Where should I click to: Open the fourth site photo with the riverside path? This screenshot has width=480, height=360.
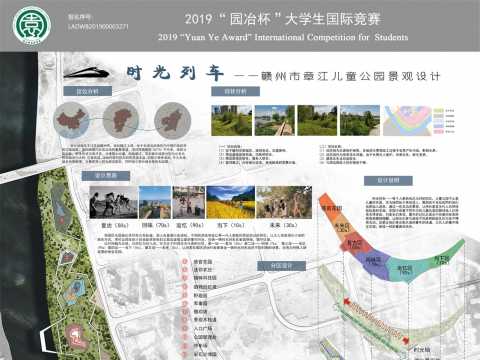360,120
